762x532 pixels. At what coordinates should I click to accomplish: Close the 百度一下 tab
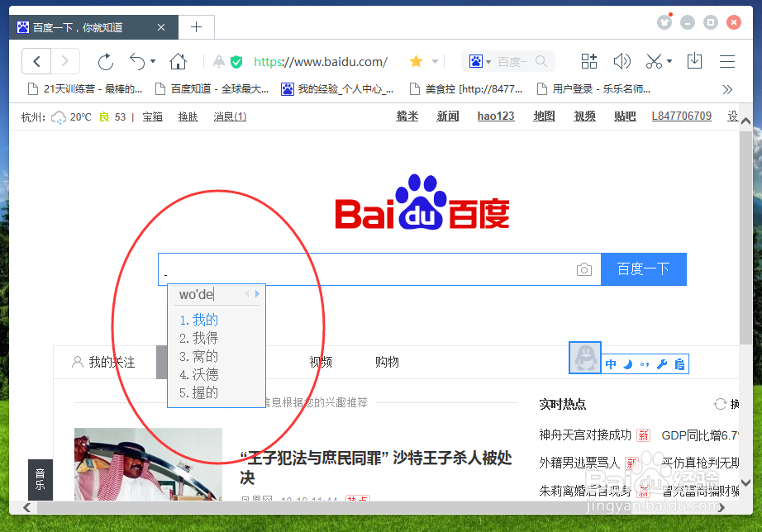[161, 28]
